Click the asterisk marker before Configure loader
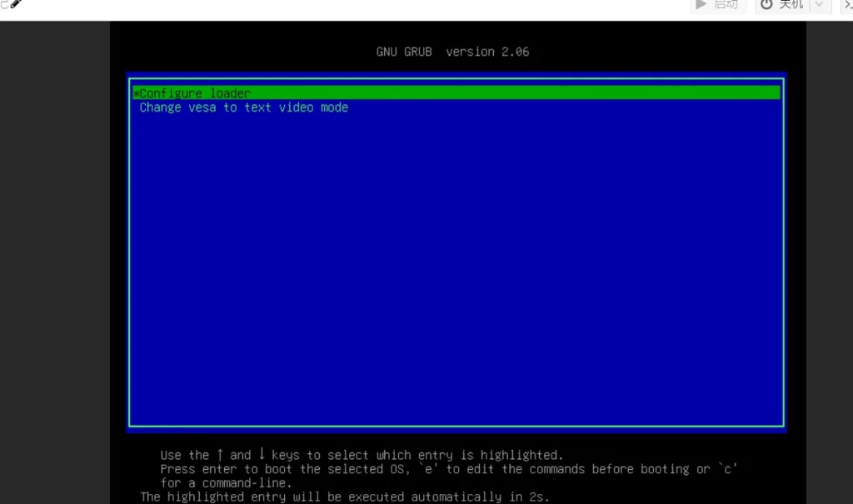853x504 pixels. coord(136,93)
